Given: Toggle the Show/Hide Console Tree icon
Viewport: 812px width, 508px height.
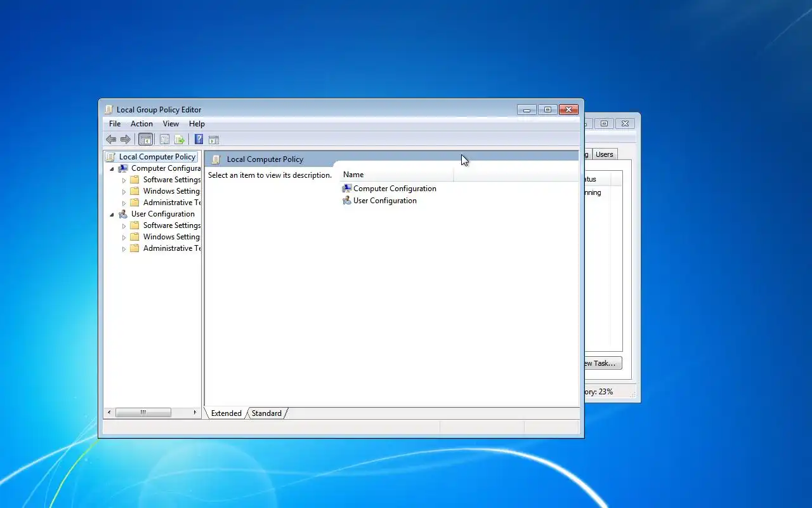Looking at the screenshot, I should pos(145,140).
